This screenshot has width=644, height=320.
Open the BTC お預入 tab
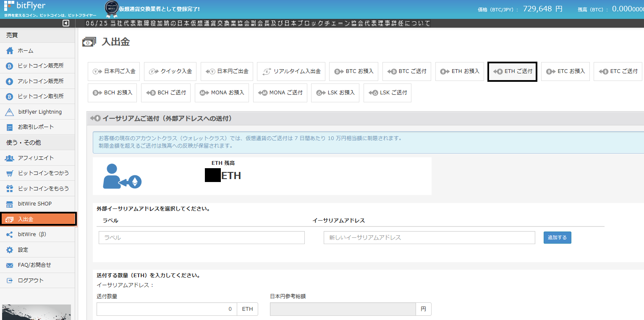coord(354,71)
